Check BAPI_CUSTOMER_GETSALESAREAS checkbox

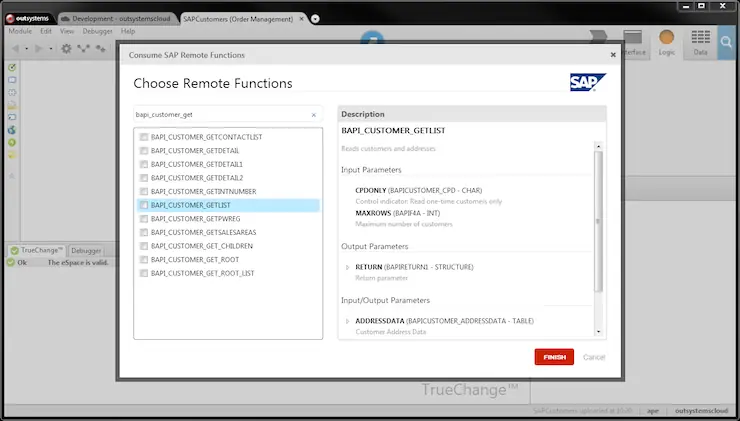[144, 232]
